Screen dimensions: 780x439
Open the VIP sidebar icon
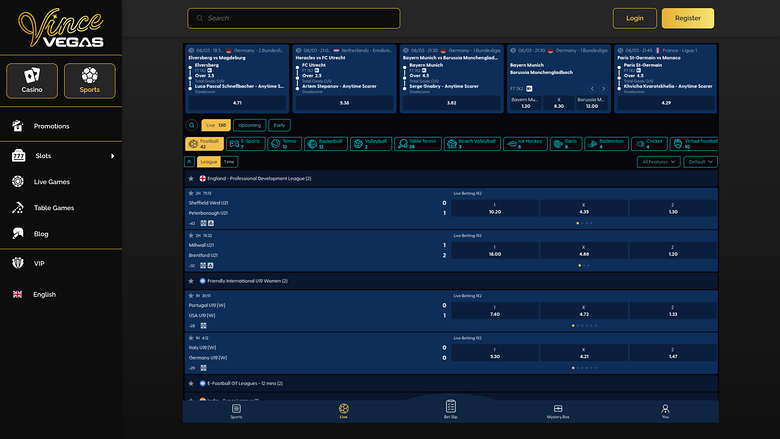(x=18, y=263)
